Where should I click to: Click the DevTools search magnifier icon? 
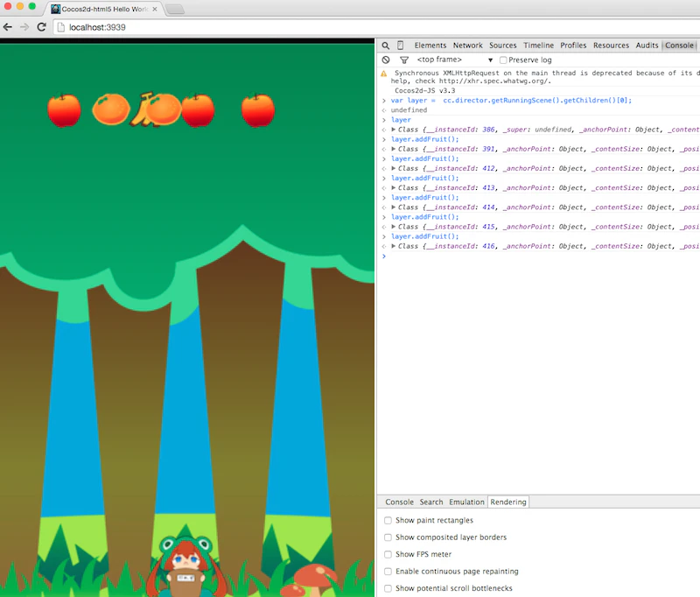386,46
